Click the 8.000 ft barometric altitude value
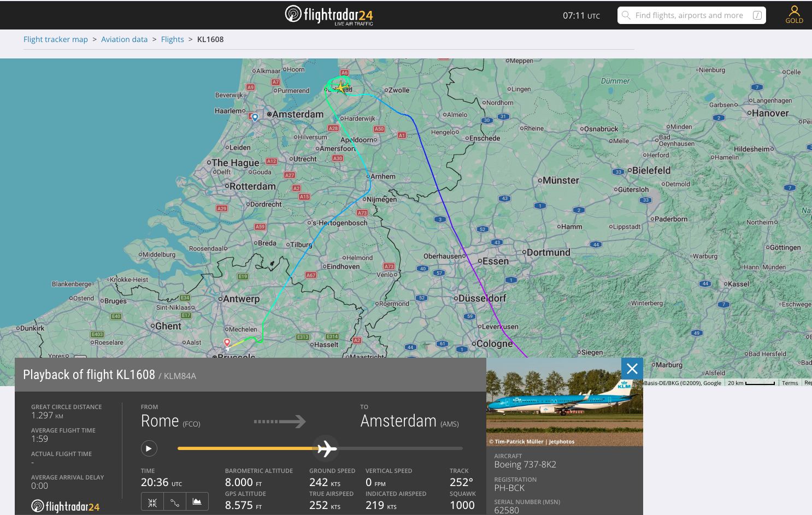The width and height of the screenshot is (812, 515). pyautogui.click(x=243, y=482)
